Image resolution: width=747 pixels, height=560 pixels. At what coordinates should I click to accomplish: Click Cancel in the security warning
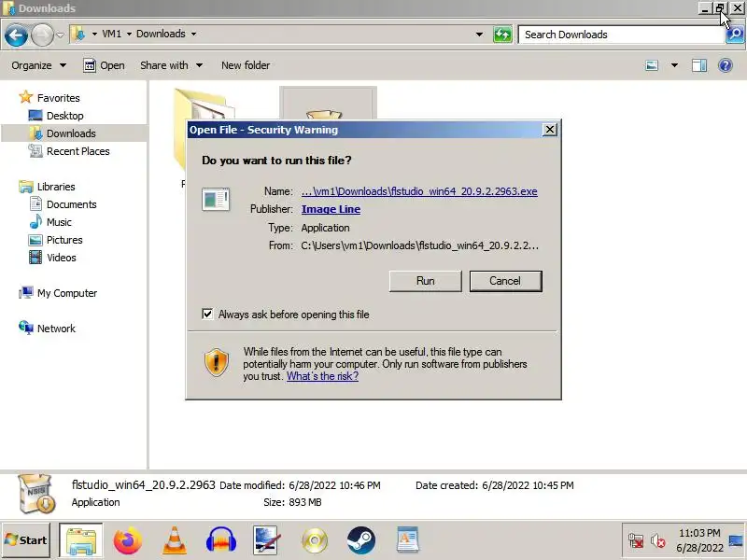505,281
